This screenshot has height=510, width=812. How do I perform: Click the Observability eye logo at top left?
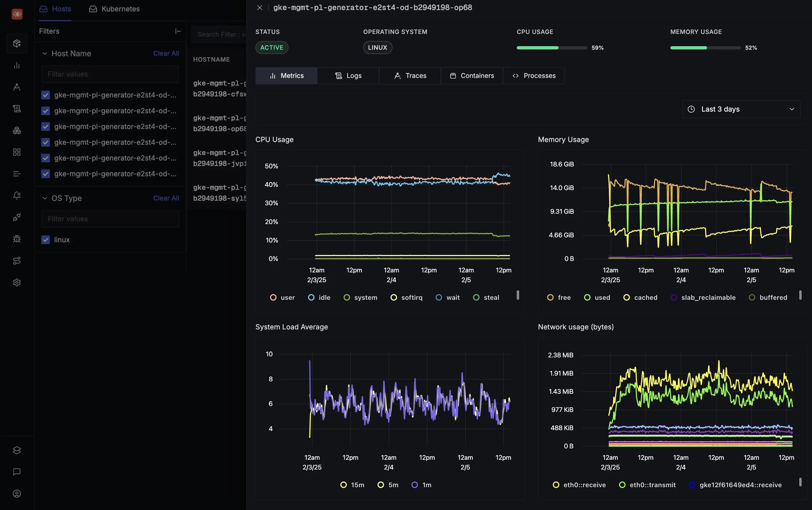[17, 14]
